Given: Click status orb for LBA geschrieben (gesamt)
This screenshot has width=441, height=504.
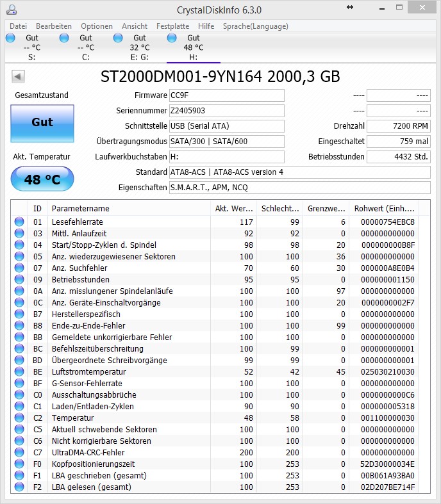Looking at the screenshot, I should pyautogui.click(x=19, y=475).
